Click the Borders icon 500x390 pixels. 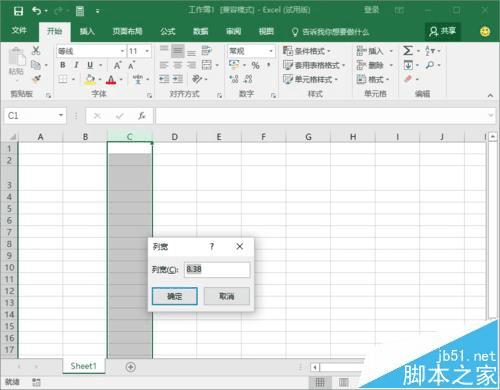click(63, 79)
